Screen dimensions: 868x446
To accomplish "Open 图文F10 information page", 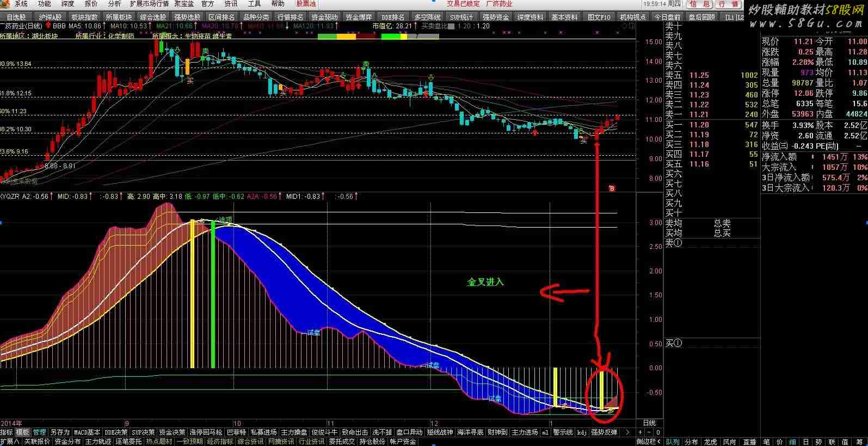I will click(x=599, y=17).
